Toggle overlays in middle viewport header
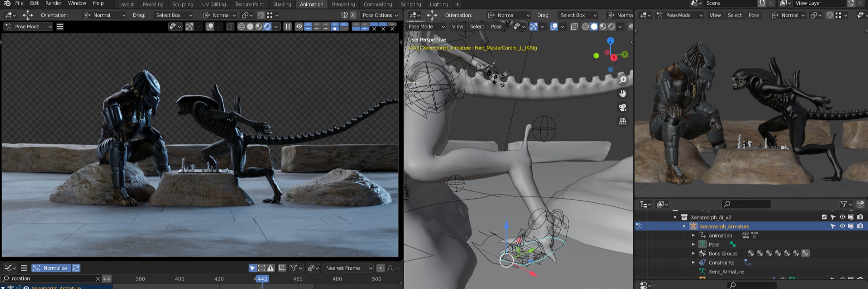 [553, 27]
